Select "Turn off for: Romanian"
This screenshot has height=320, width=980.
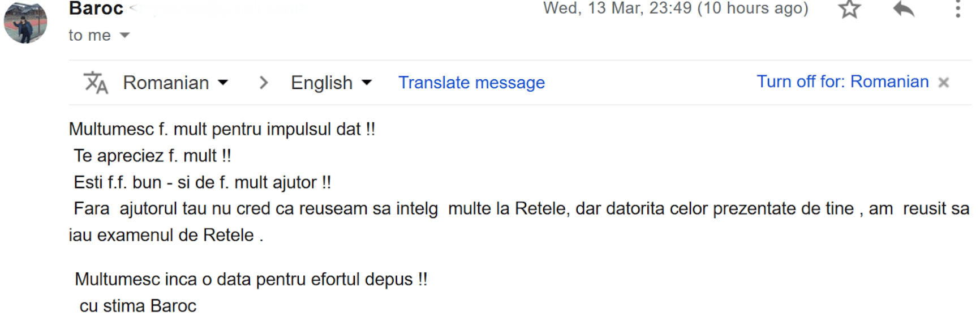843,82
